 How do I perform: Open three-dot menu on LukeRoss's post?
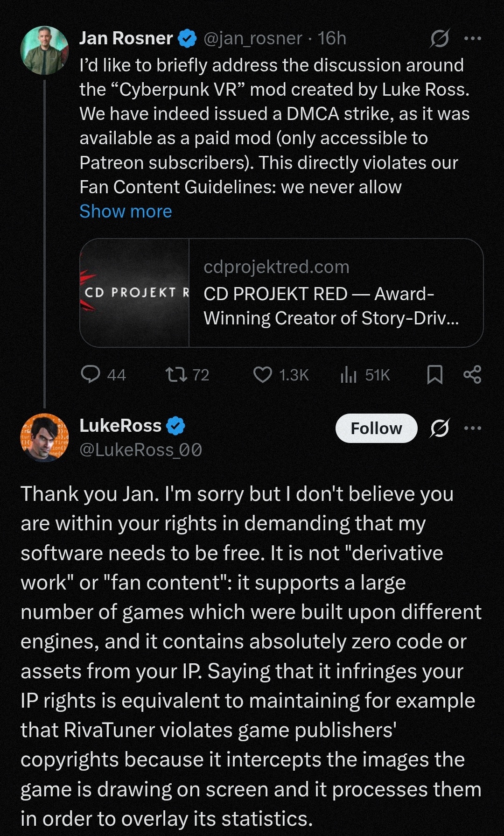click(473, 428)
